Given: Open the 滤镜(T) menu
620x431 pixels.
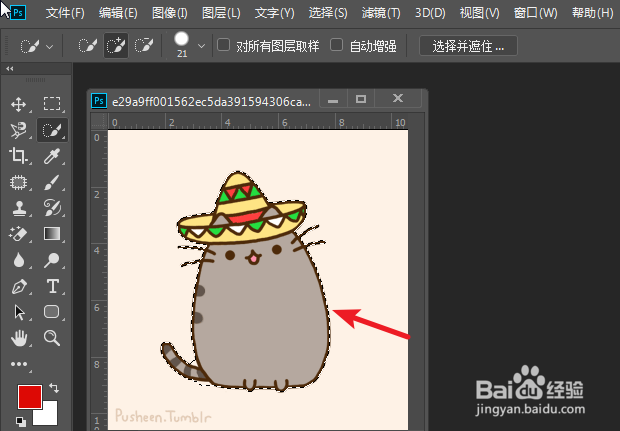Looking at the screenshot, I should pos(381,13).
